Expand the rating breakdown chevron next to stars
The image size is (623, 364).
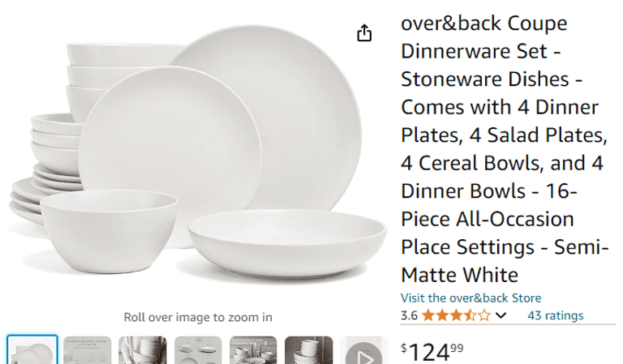[501, 315]
